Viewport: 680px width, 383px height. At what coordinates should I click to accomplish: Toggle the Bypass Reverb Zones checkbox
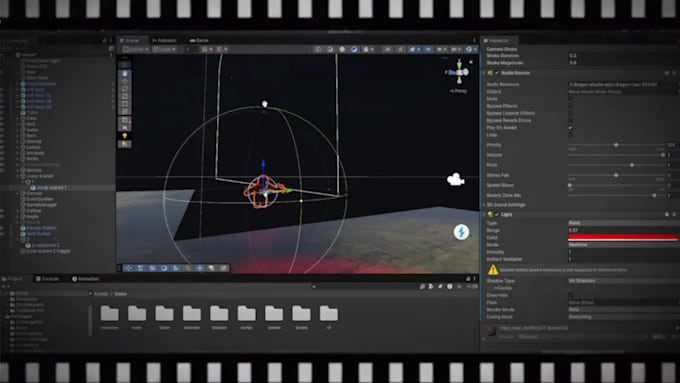click(571, 120)
